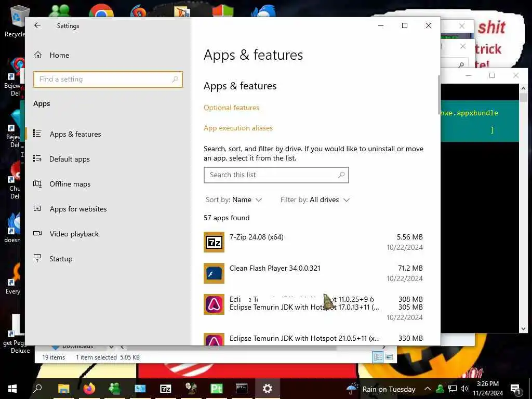Select the 7-Zip 24.08 (x64) entry

(x=313, y=242)
